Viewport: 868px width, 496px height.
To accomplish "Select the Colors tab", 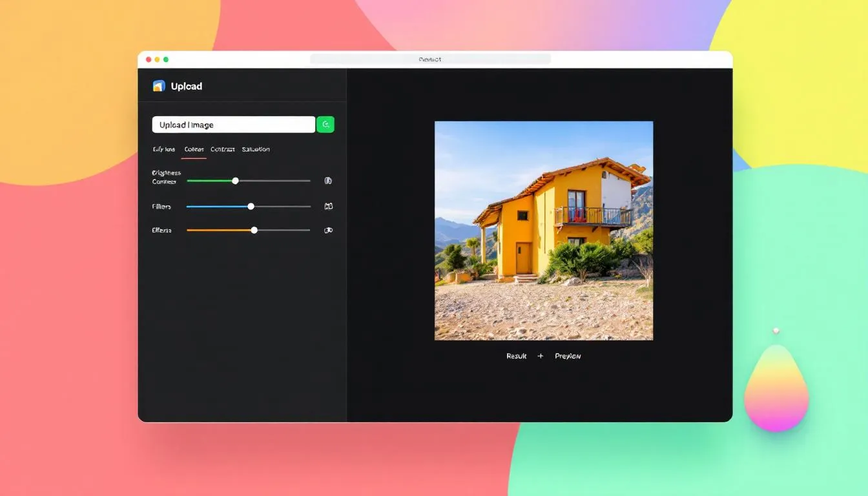I will click(193, 149).
